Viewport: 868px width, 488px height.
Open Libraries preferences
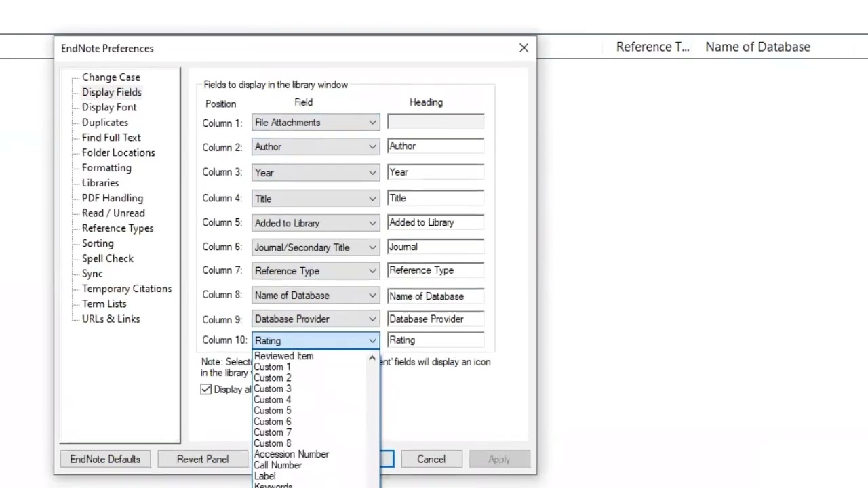coord(100,183)
